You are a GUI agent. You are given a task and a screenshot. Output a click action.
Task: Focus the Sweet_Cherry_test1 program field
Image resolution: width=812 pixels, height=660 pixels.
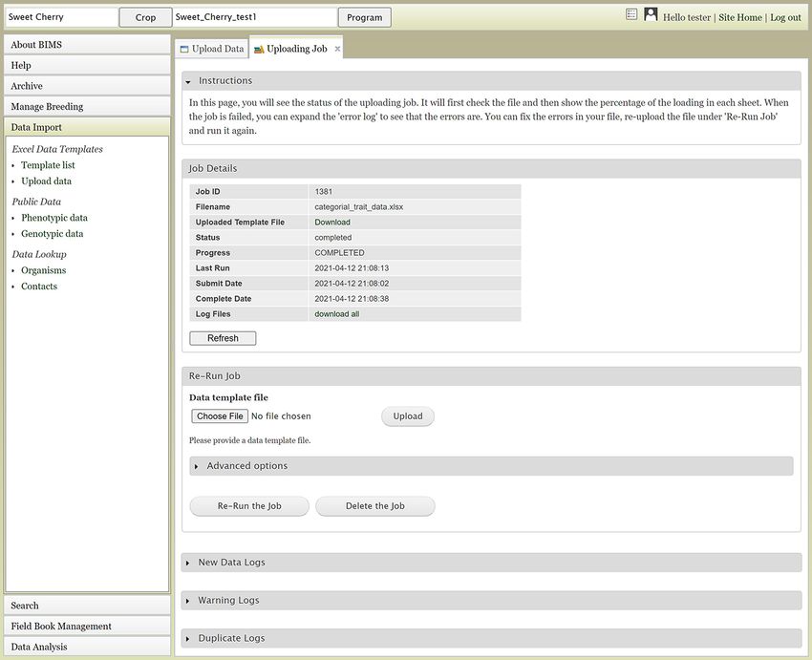pos(255,17)
